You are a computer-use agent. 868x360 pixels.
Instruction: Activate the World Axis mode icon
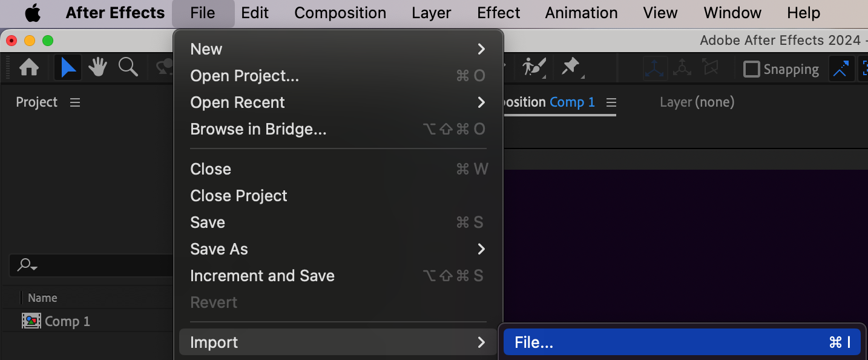click(682, 68)
